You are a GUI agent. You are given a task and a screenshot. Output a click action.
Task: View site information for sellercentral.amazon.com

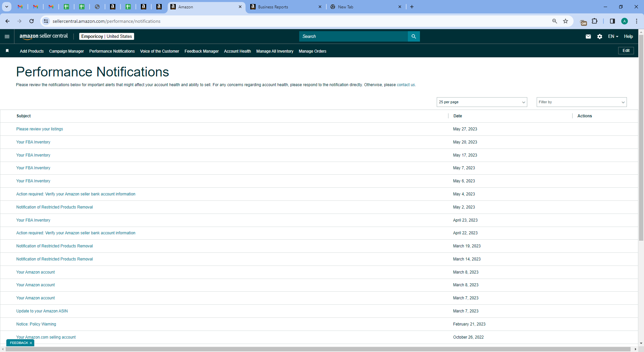point(46,21)
